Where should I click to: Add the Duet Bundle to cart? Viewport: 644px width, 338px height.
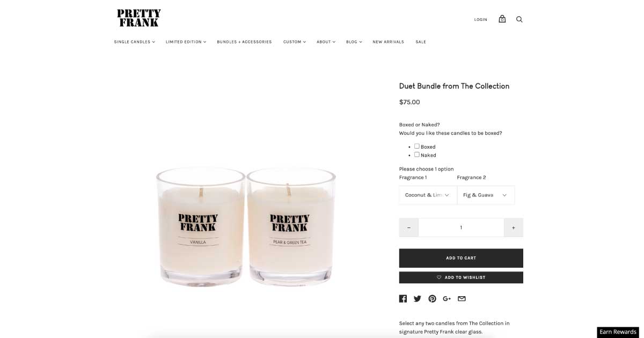461,258
